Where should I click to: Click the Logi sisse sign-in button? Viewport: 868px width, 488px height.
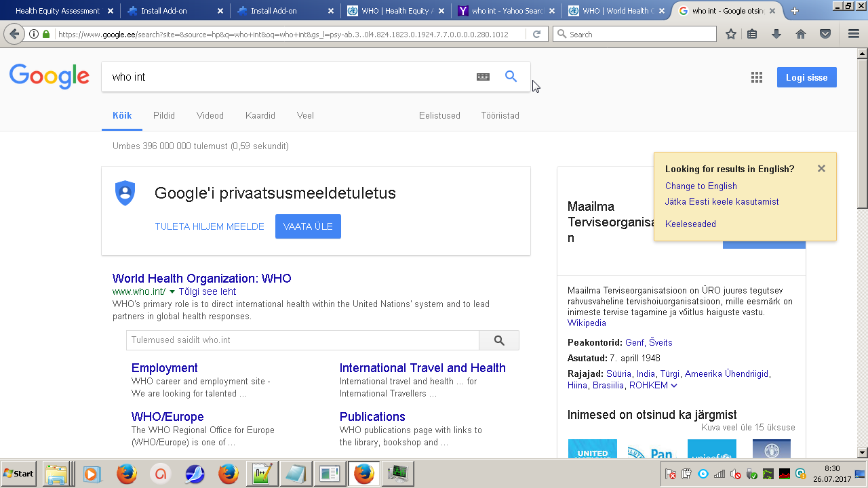(x=807, y=77)
